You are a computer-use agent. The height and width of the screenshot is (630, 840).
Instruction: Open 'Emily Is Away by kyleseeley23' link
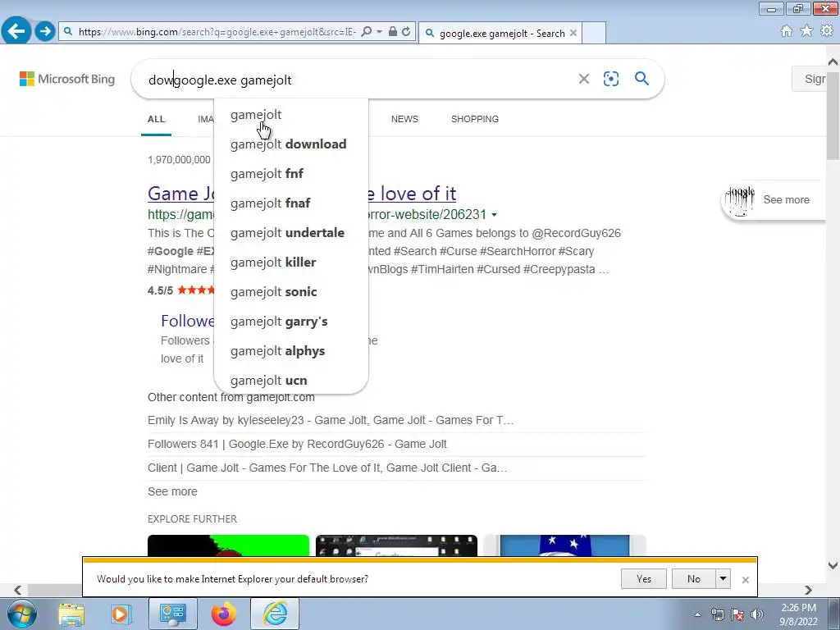(331, 420)
